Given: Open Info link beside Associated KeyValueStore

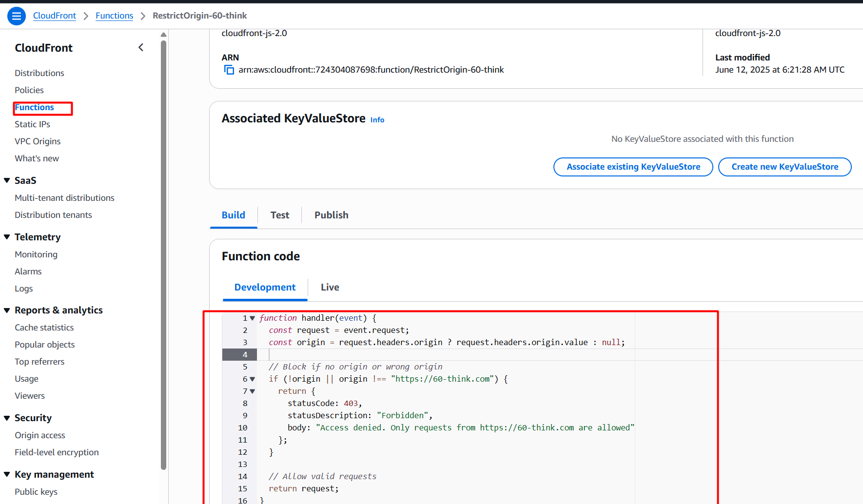Looking at the screenshot, I should (377, 120).
